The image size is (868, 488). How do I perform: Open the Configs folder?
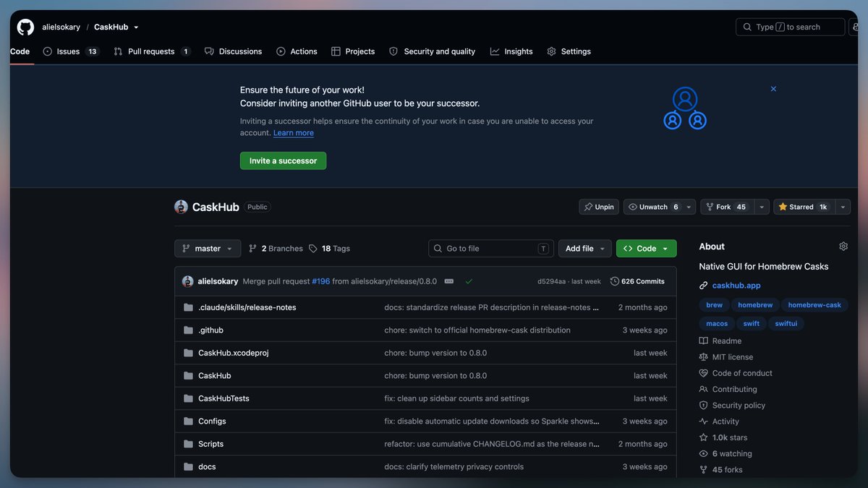(212, 421)
